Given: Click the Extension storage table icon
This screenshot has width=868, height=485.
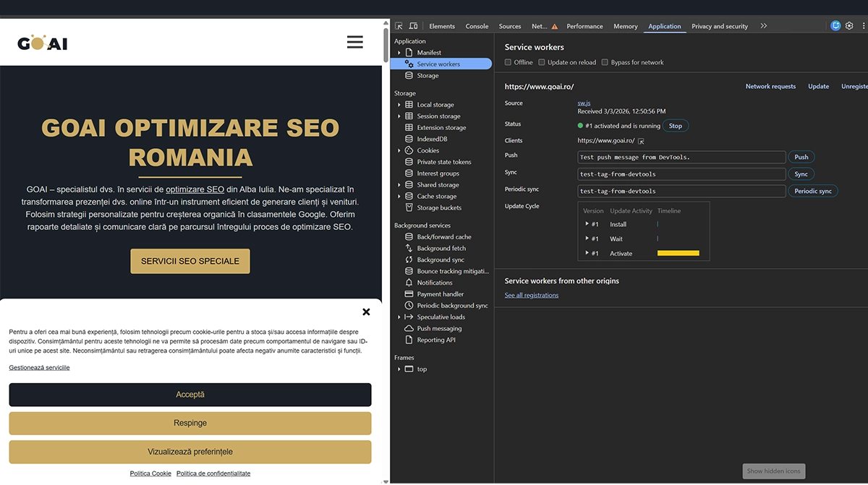Looking at the screenshot, I should [x=409, y=127].
